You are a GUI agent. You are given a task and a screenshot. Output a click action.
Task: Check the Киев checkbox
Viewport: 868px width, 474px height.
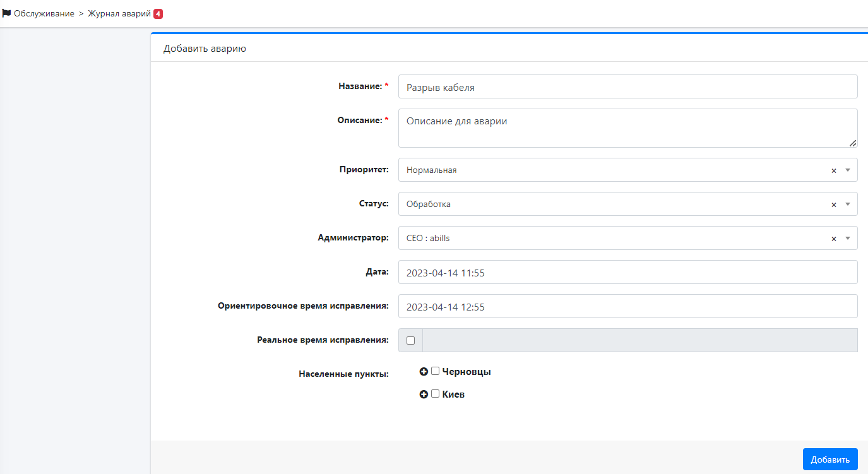(x=435, y=394)
